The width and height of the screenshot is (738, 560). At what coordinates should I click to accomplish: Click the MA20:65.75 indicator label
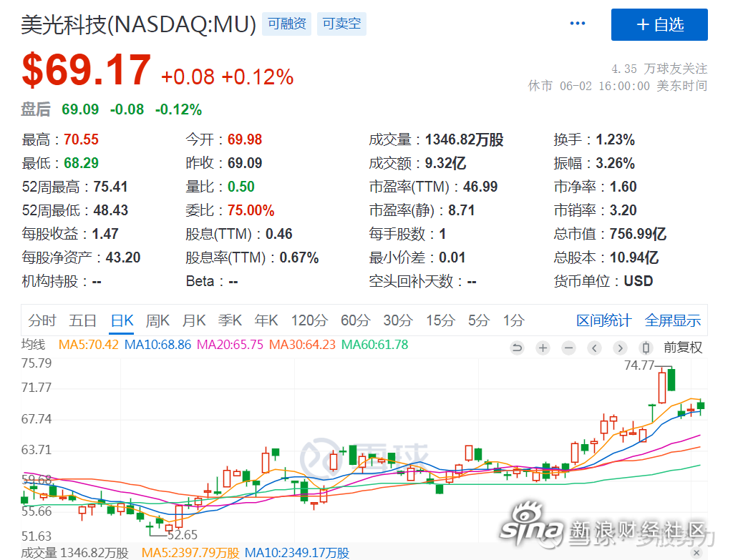click(230, 345)
